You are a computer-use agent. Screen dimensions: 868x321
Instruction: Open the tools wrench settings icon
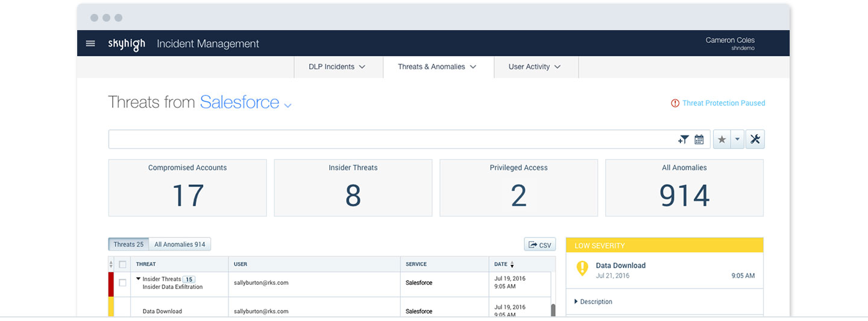[x=755, y=140]
